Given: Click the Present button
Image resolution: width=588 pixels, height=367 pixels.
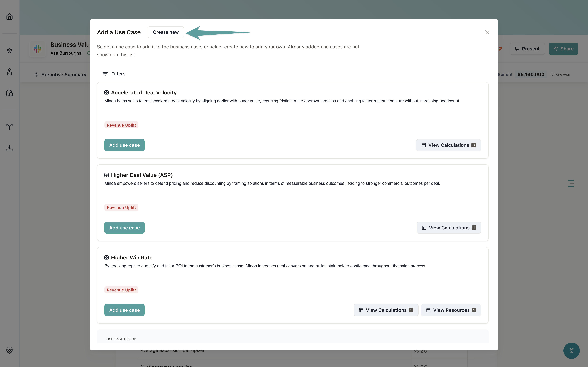Looking at the screenshot, I should pos(527,49).
